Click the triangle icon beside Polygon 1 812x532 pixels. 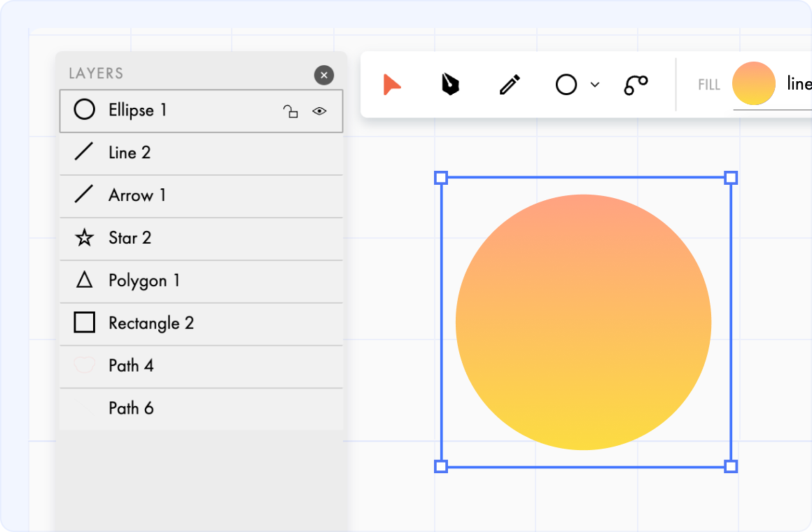[84, 281]
